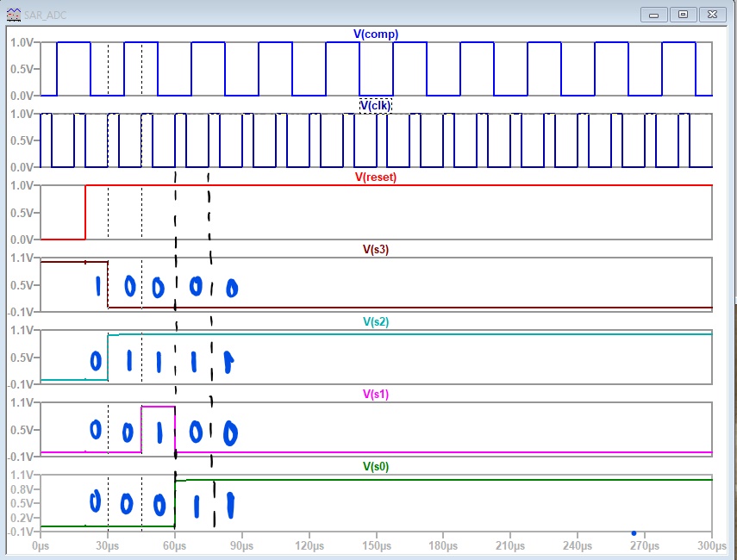Click the V(clk) pane vertical axis scale
Screen dimensions: 737x560
(21, 140)
